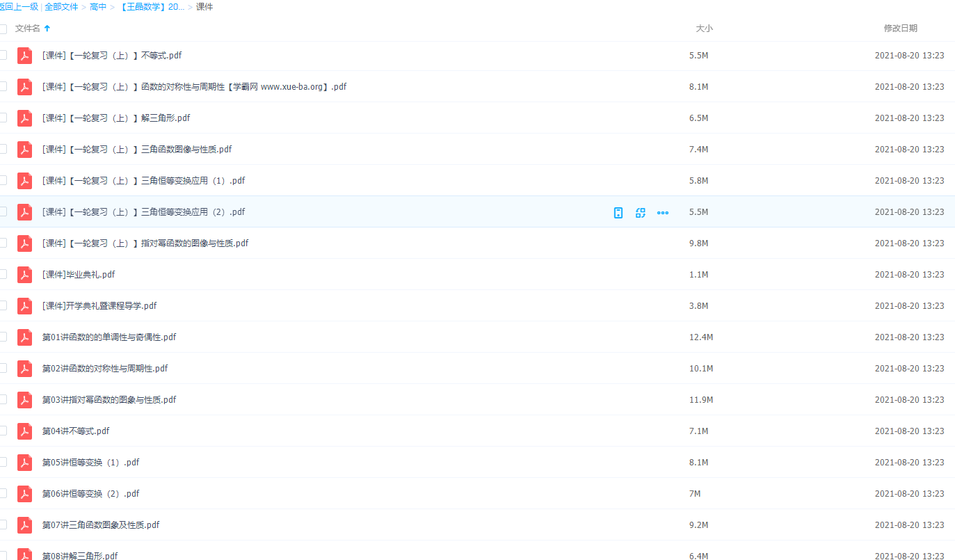Image resolution: width=955 pixels, height=560 pixels.
Task: Click PDF icon of 第04讲不等式.pdf
Action: coord(25,431)
